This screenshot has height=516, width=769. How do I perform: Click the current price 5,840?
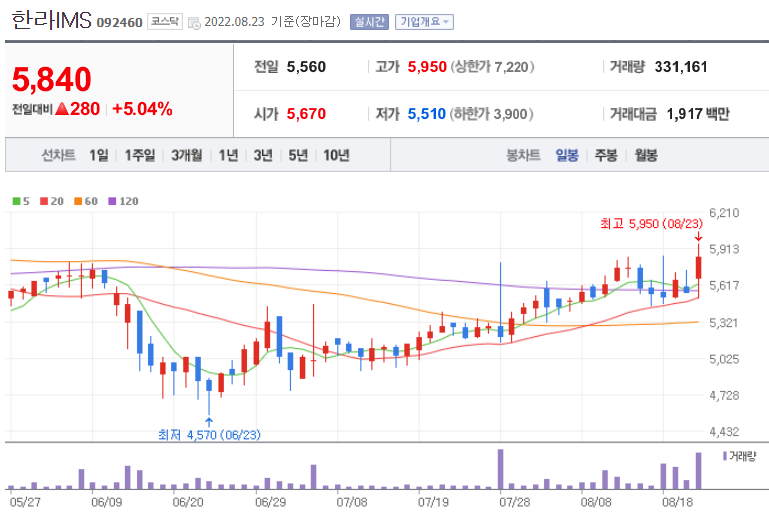click(x=51, y=79)
